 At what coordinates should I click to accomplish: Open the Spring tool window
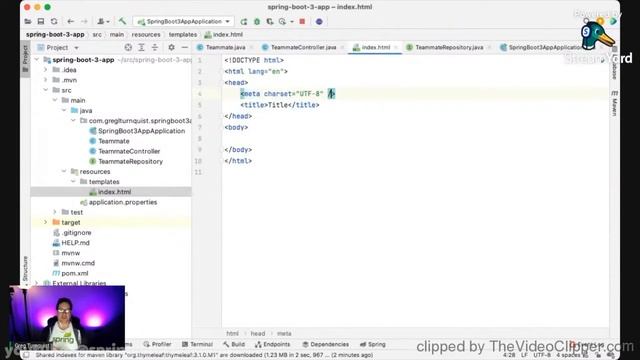click(373, 344)
